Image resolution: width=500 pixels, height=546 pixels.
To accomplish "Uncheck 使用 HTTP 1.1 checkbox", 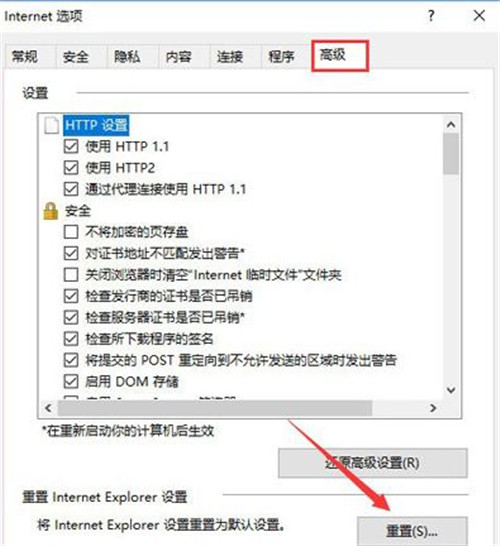I will tap(71, 147).
